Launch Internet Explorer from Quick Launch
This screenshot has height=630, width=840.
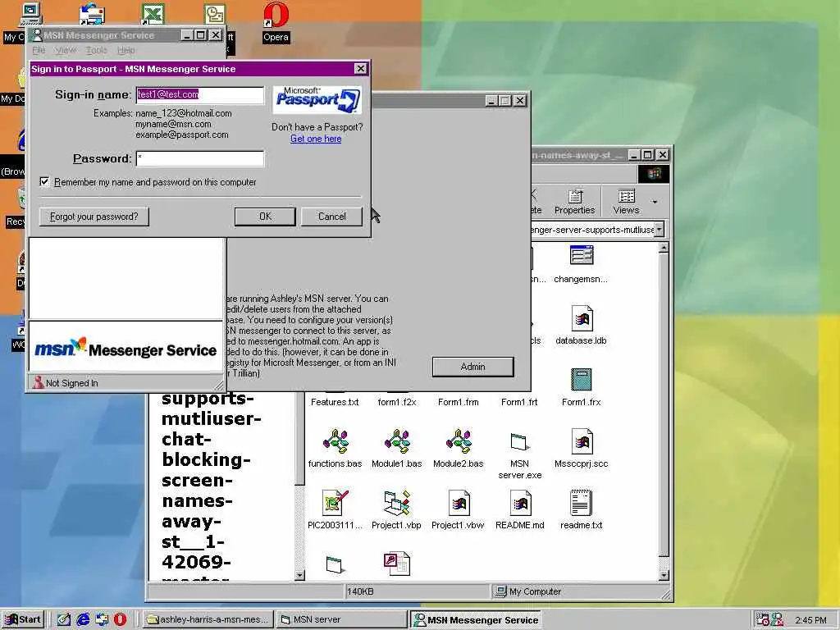click(x=83, y=619)
